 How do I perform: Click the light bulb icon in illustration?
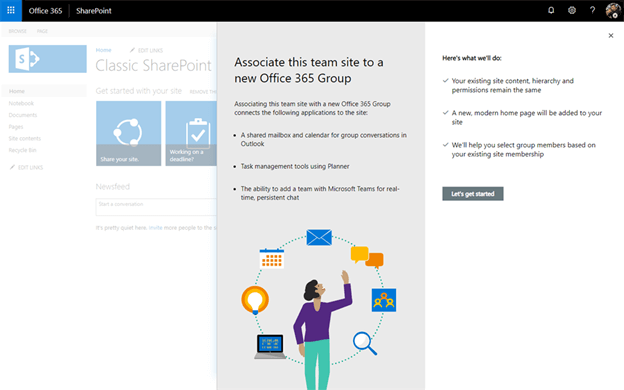click(x=255, y=300)
